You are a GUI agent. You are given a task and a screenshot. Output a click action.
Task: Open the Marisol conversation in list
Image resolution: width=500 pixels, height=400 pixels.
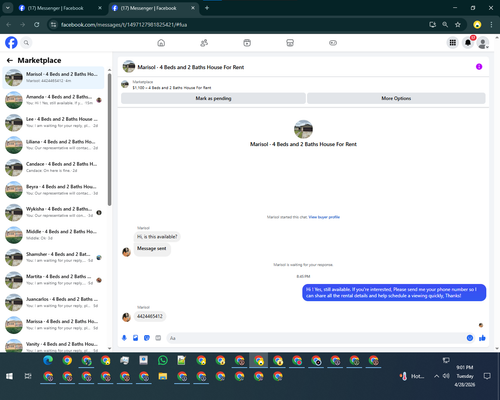[53, 77]
